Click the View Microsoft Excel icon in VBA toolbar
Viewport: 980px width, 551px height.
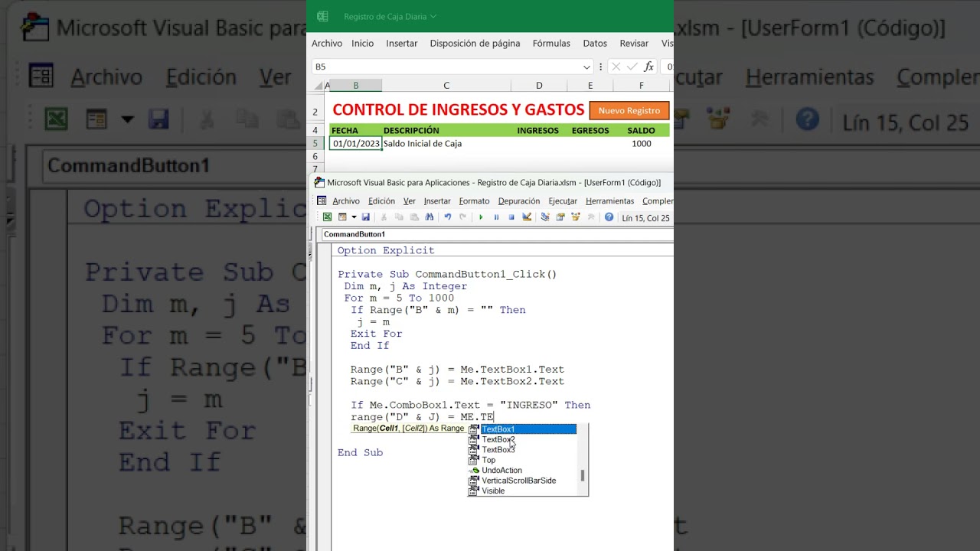327,217
